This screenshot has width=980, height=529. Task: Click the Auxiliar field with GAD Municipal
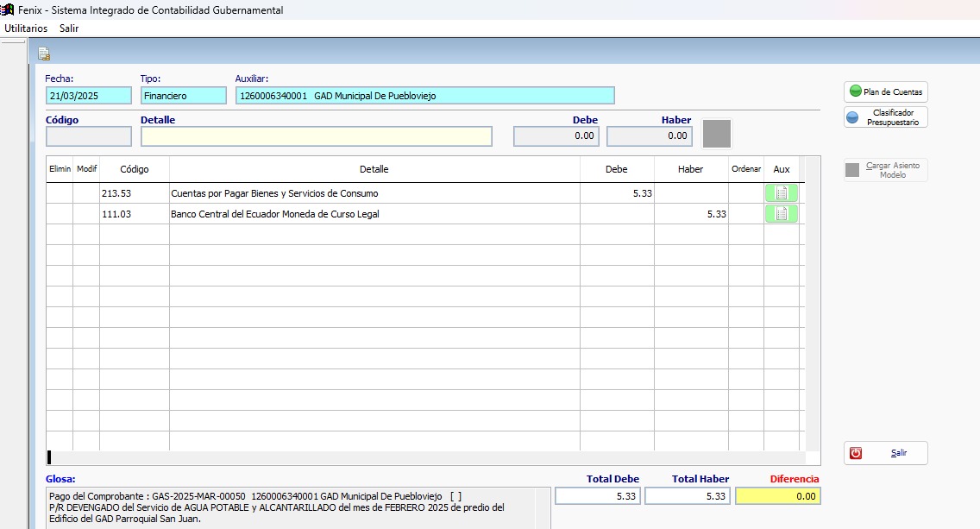(x=424, y=96)
